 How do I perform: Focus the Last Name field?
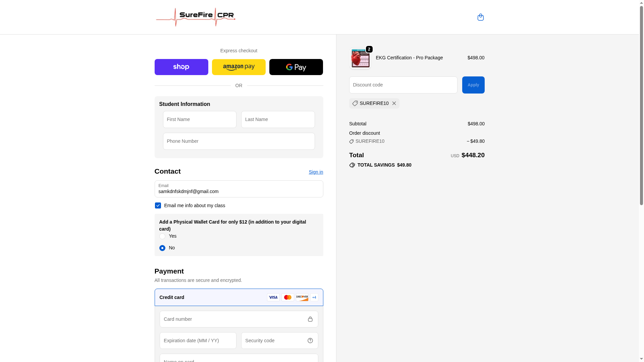tap(278, 119)
